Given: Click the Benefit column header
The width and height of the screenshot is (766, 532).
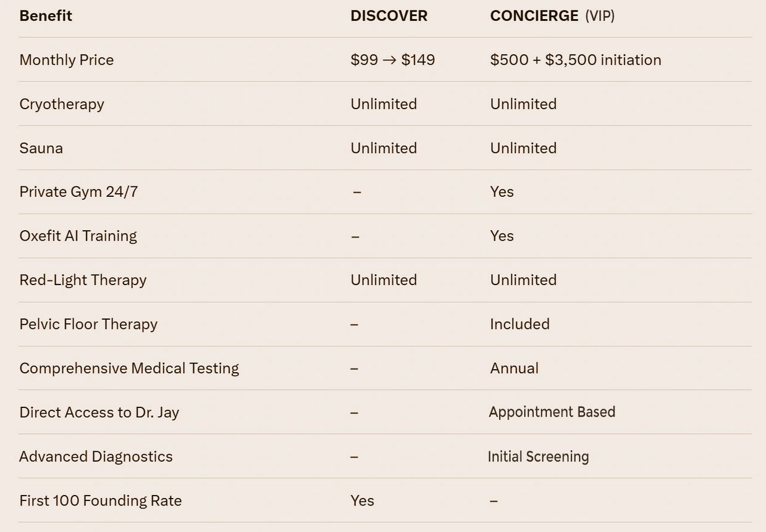Looking at the screenshot, I should click(x=46, y=16).
